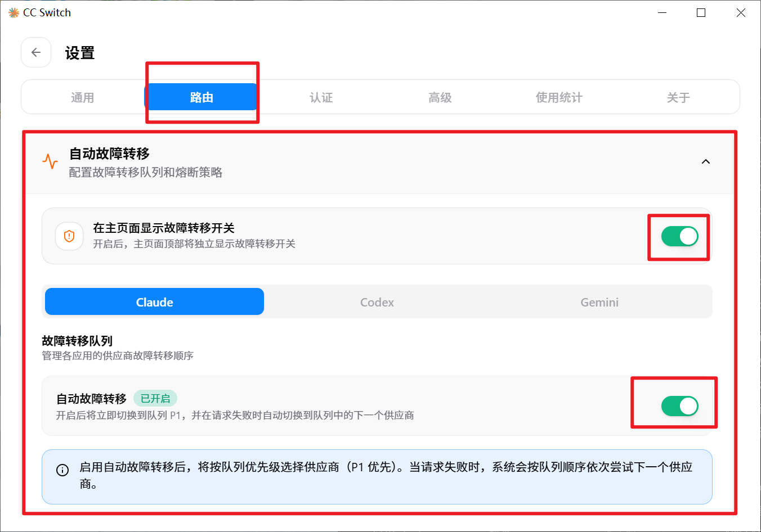This screenshot has width=761, height=532.
Task: Switch to the Gemini app tab
Action: point(599,302)
